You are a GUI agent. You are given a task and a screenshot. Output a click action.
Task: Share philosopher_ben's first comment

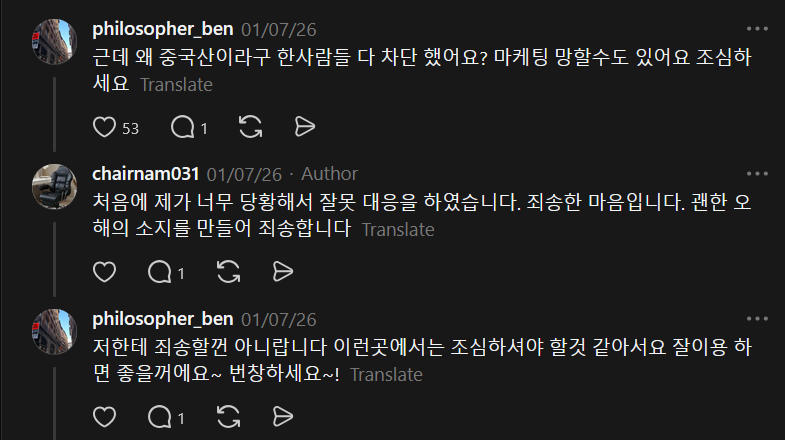coord(305,127)
